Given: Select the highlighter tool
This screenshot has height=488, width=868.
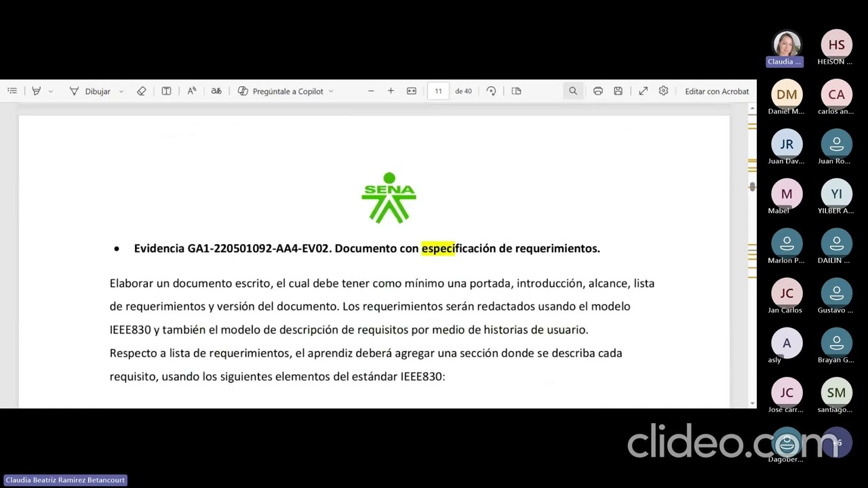Looking at the screenshot, I should pyautogui.click(x=37, y=91).
